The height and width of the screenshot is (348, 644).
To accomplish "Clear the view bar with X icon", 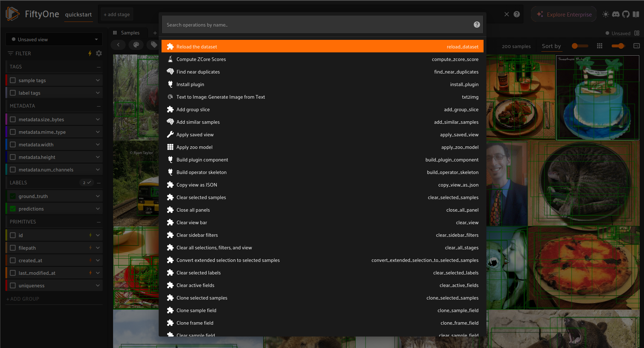I will (507, 14).
